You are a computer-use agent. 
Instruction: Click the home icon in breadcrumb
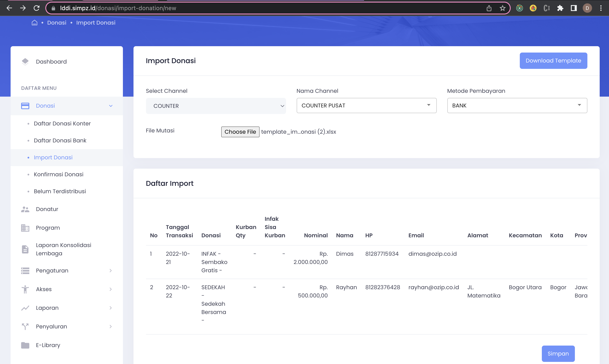click(x=34, y=23)
